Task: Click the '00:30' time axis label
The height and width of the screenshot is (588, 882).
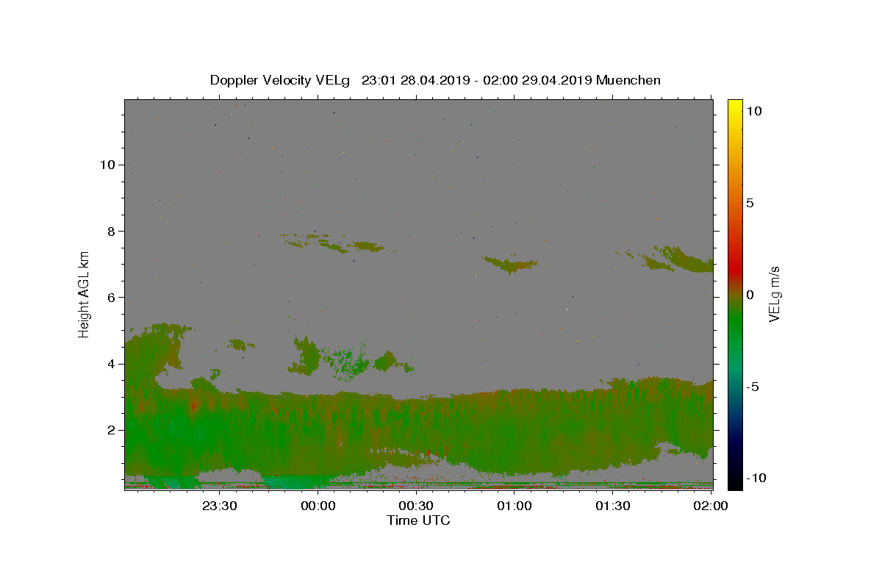Action: 417,506
